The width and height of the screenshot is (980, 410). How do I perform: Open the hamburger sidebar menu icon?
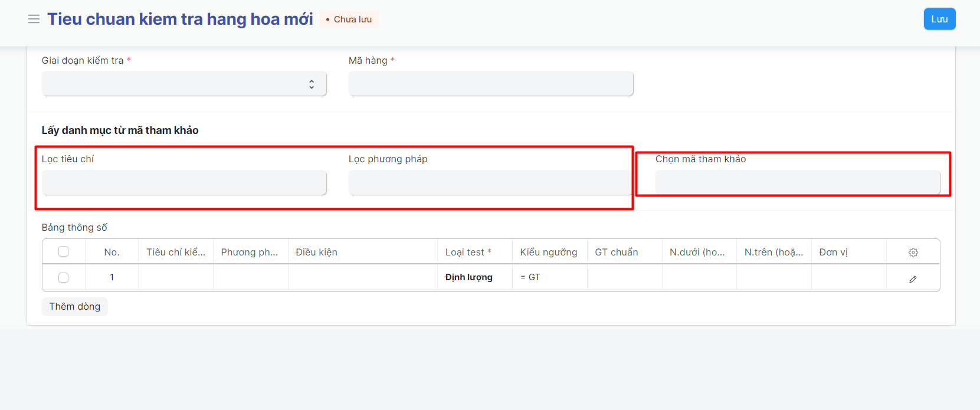tap(34, 19)
